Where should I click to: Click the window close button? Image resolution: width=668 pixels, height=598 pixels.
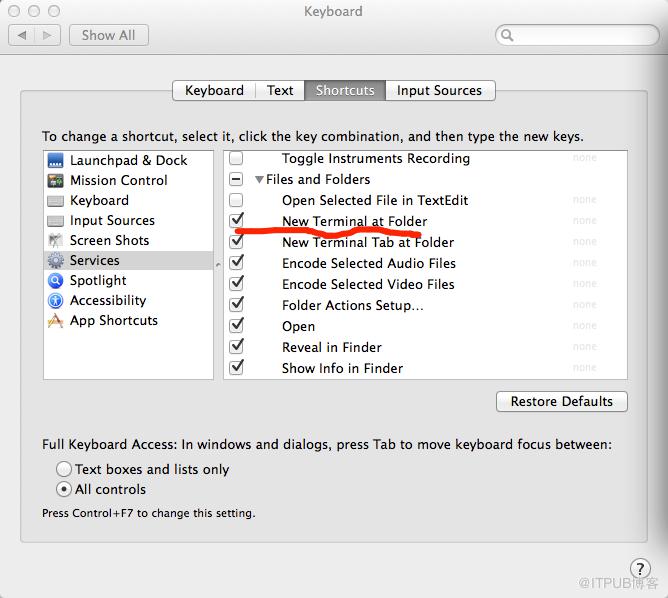point(14,11)
